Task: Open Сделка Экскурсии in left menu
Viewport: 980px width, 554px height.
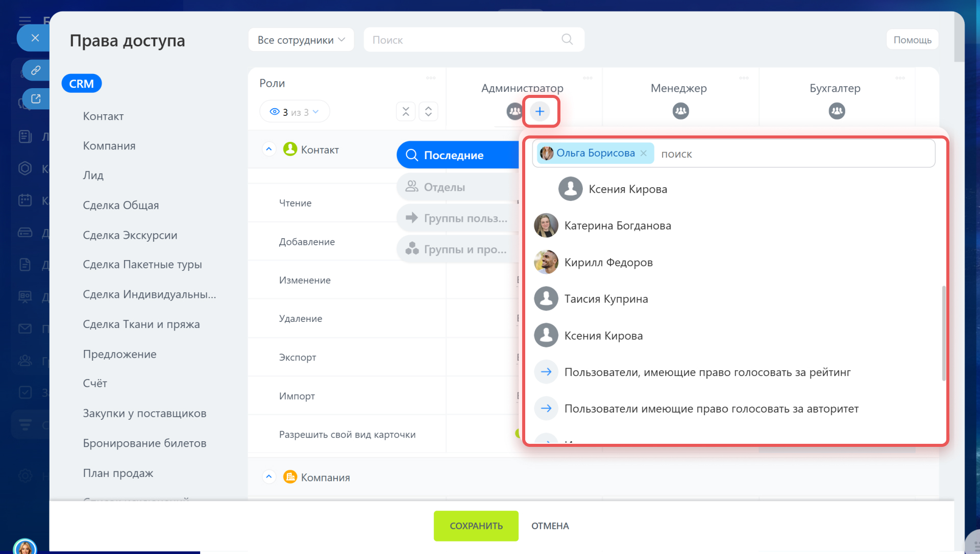Action: coord(130,235)
